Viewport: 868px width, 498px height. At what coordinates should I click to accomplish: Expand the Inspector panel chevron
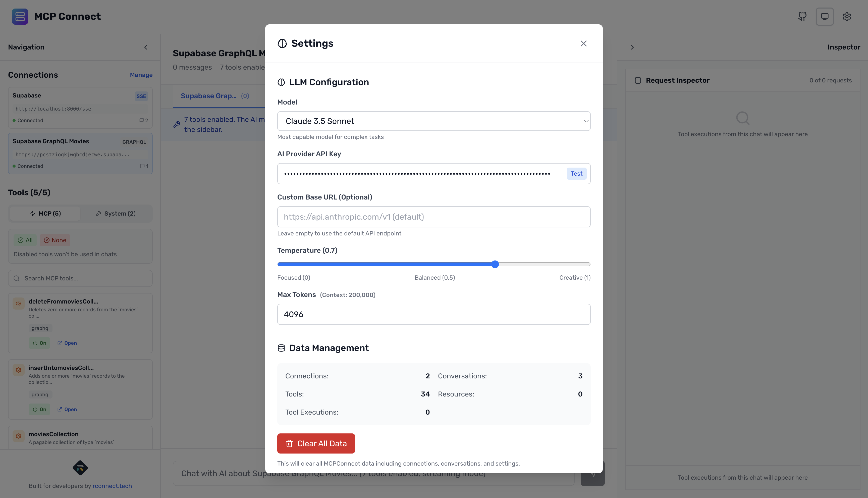tap(632, 47)
